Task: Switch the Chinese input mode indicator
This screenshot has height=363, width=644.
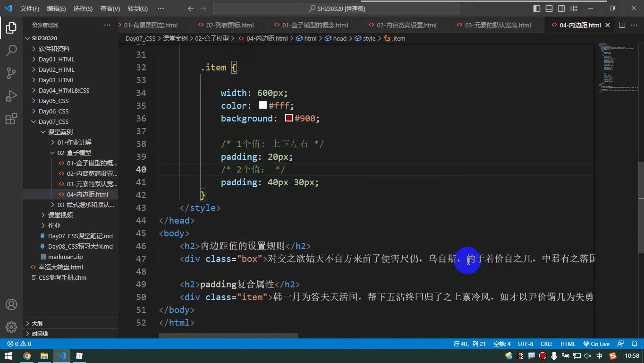Action: pos(600,356)
